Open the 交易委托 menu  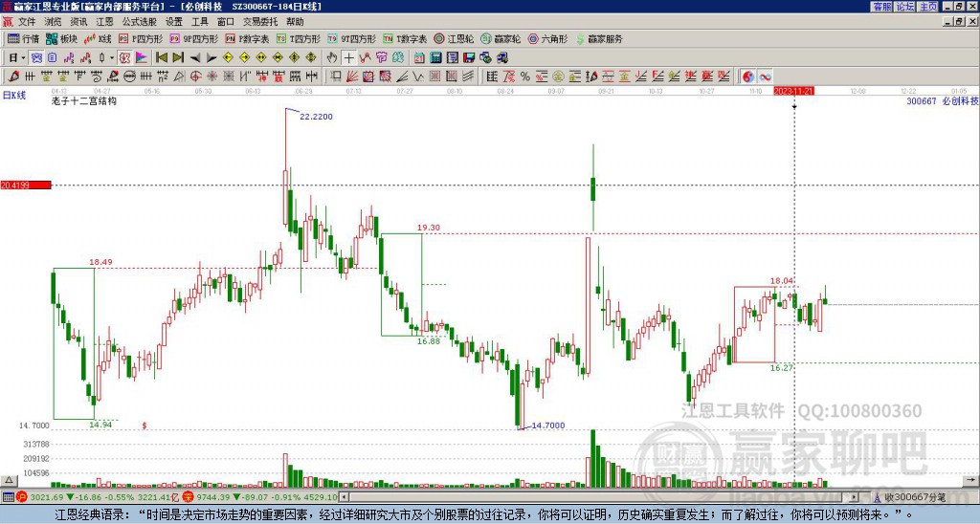(260, 22)
